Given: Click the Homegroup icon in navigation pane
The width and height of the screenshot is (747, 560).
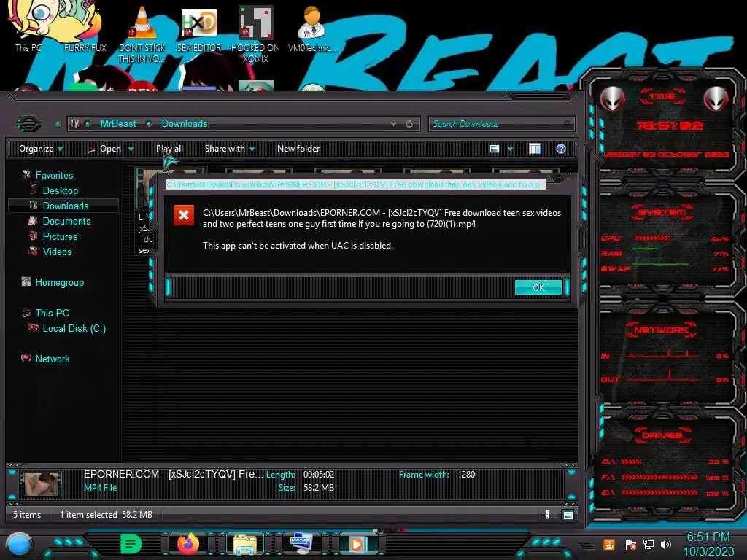Looking at the screenshot, I should pyautogui.click(x=26, y=281).
